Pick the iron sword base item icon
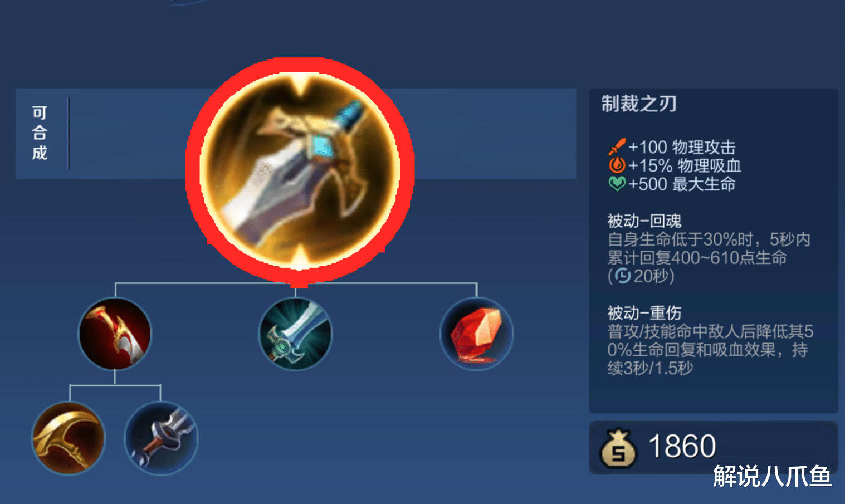The image size is (845, 504). 161,438
